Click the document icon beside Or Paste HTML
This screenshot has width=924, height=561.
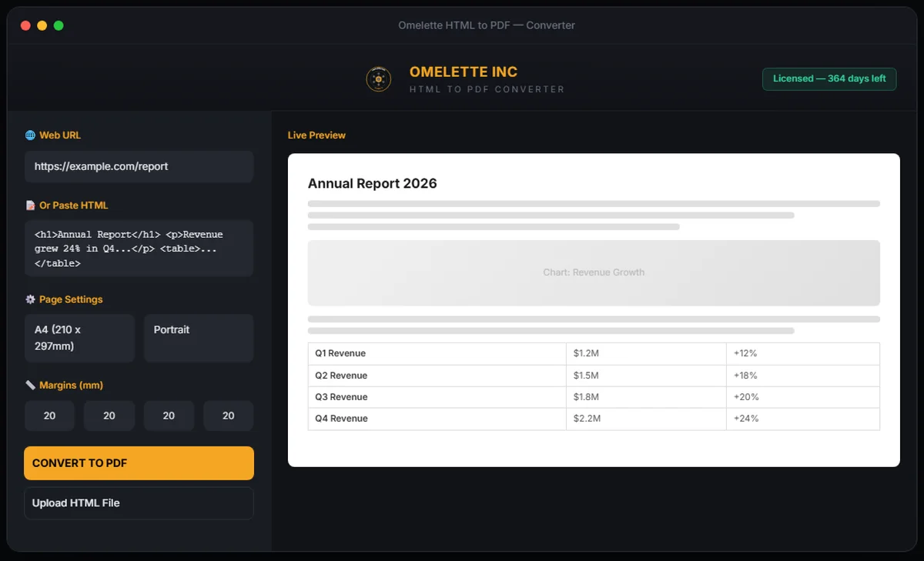[x=30, y=205]
